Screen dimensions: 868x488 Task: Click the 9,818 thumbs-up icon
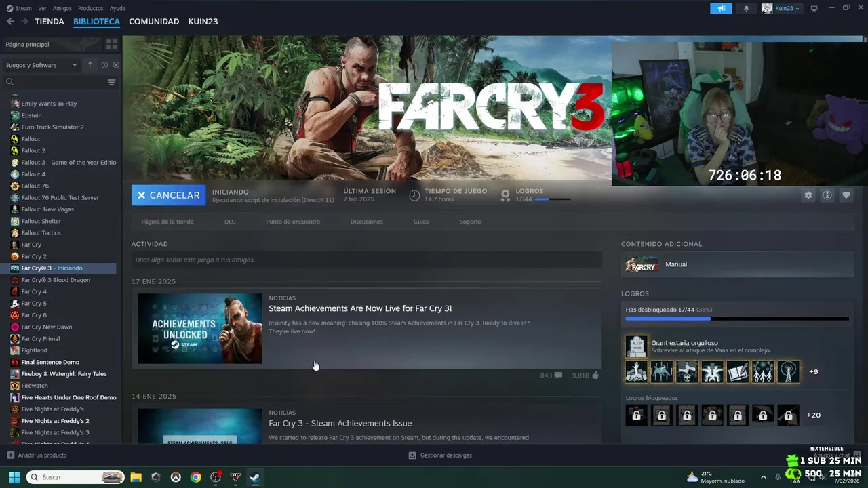pyautogui.click(x=595, y=375)
